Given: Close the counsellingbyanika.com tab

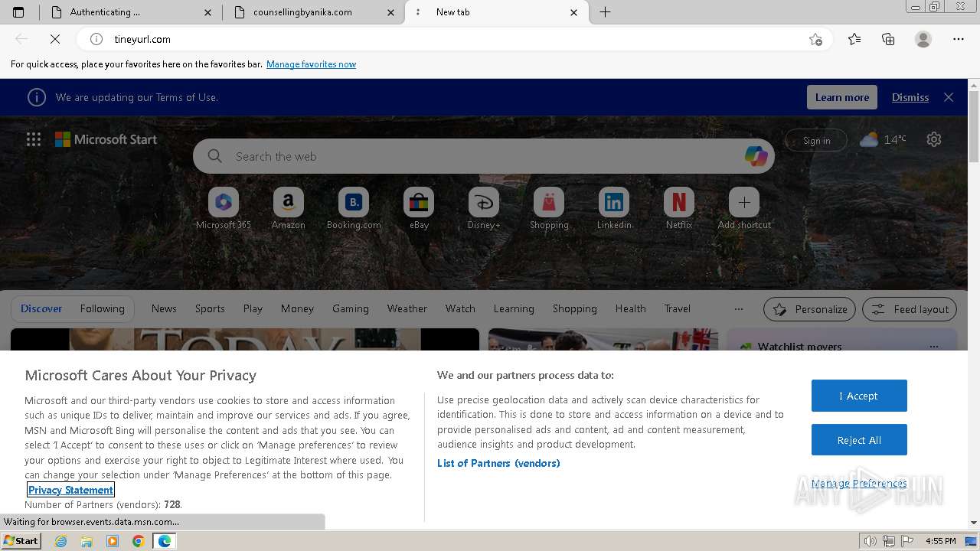Looking at the screenshot, I should click(392, 12).
